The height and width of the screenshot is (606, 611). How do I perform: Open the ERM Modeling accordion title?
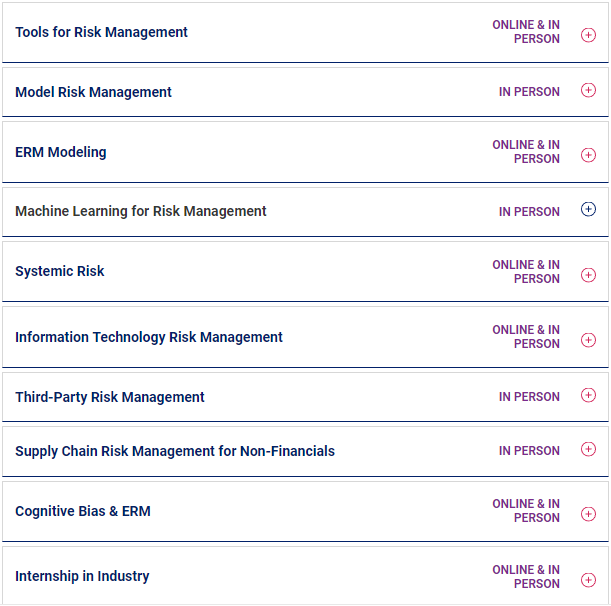(x=60, y=152)
